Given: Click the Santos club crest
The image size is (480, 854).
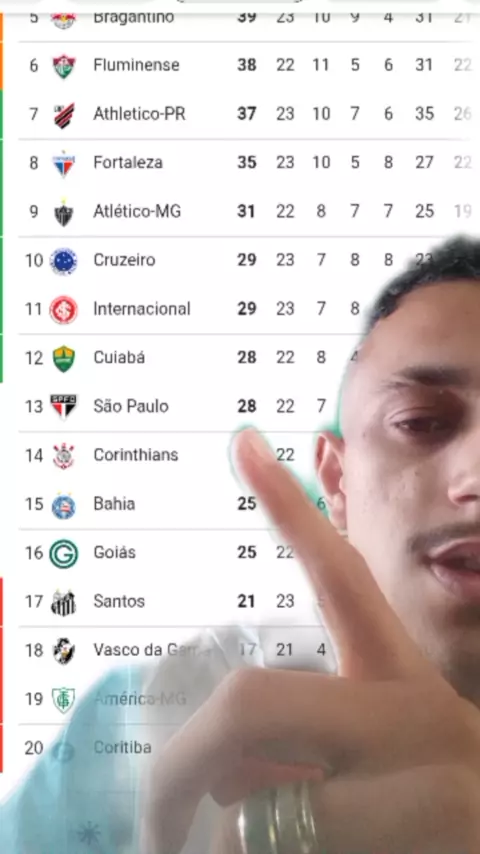Looking at the screenshot, I should pyautogui.click(x=64, y=602).
